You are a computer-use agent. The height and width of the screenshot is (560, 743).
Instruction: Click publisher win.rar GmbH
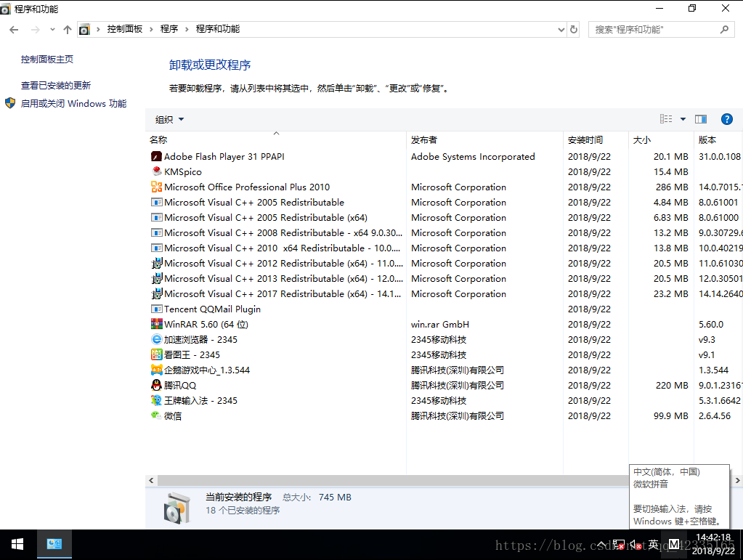[x=439, y=324]
